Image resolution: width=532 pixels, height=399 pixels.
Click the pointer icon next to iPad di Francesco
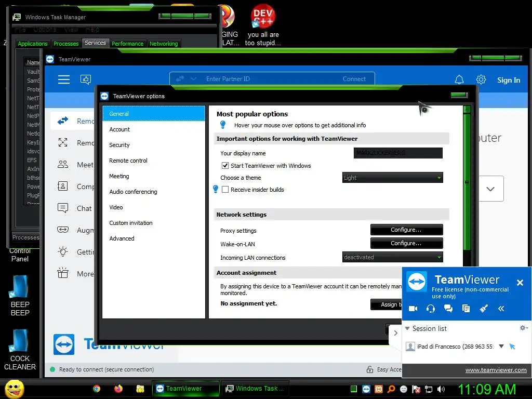coord(512,347)
